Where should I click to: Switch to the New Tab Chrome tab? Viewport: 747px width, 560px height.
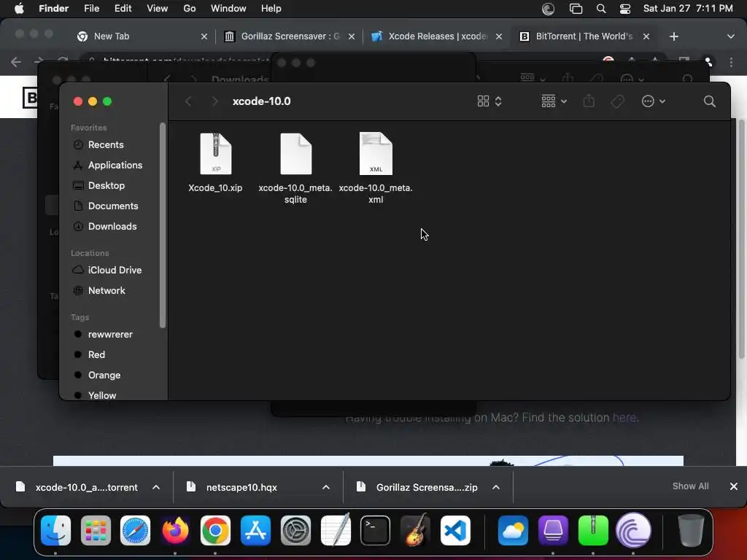(x=142, y=36)
